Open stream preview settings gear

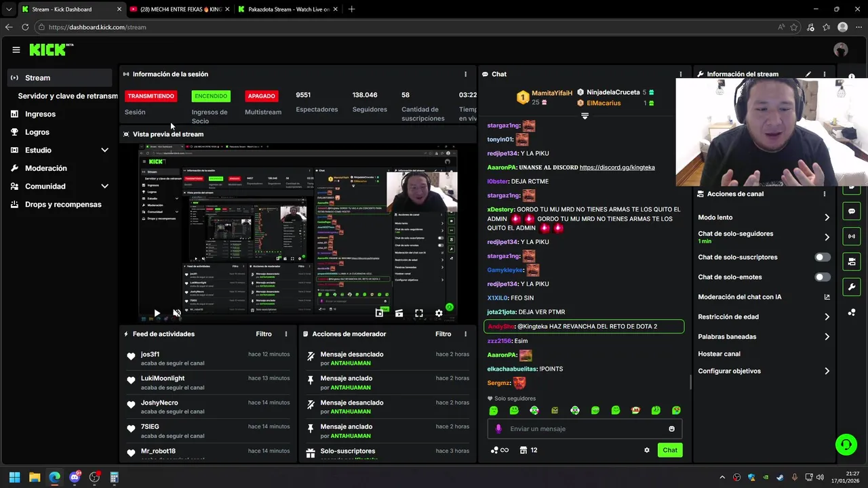point(439,313)
